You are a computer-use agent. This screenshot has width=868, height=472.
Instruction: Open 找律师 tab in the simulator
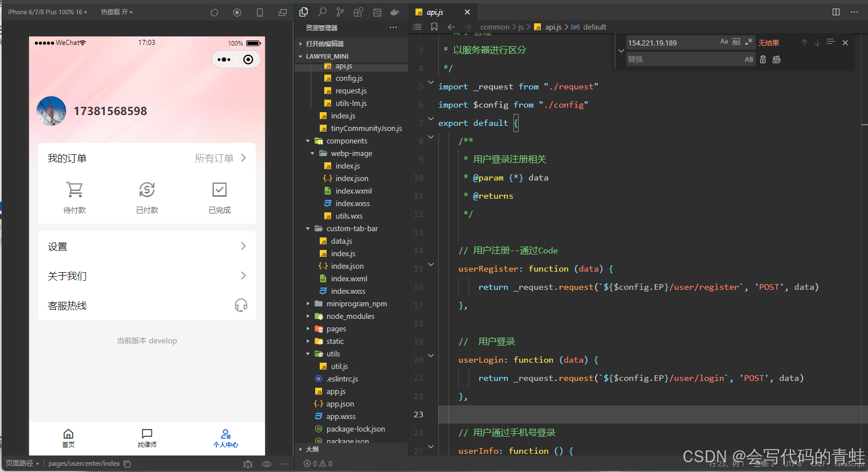[147, 438]
